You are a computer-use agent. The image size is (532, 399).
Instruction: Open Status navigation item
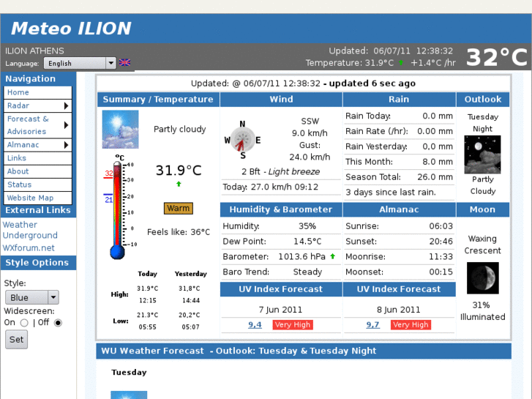[x=37, y=184]
